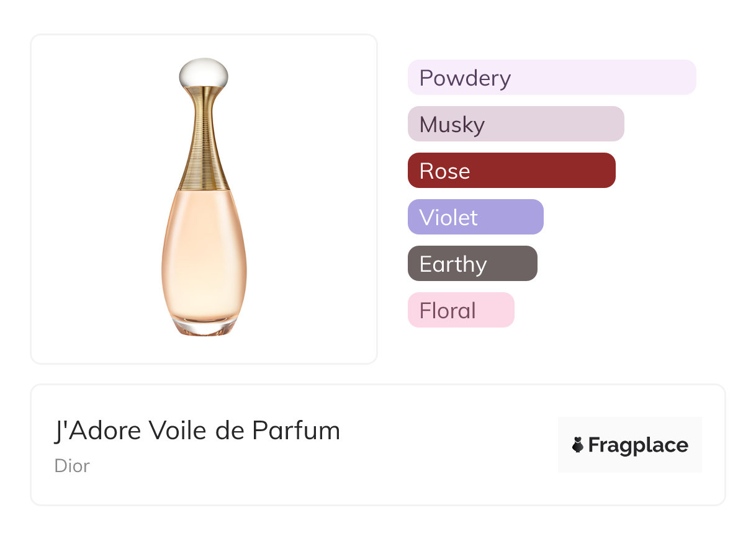This screenshot has height=536, width=756.
Task: Click the Fragplace wordmark text
Action: pyautogui.click(x=638, y=445)
